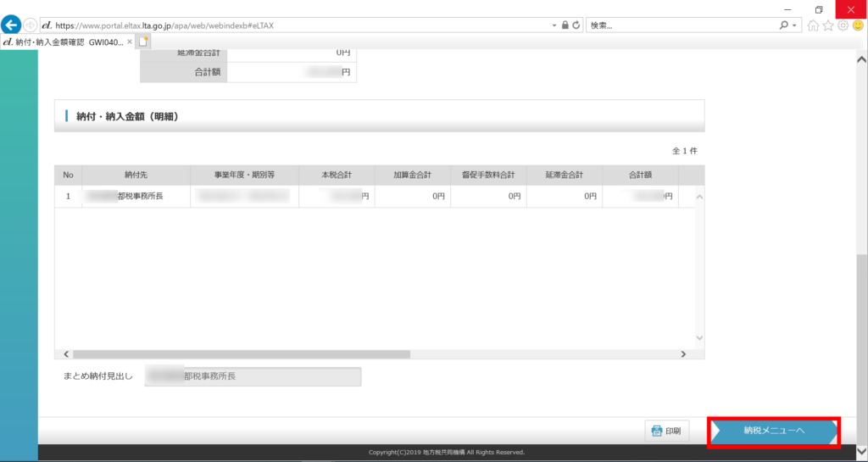Image resolution: width=868 pixels, height=462 pixels.
Task: Click the smiley feedback icon
Action: pyautogui.click(x=857, y=25)
